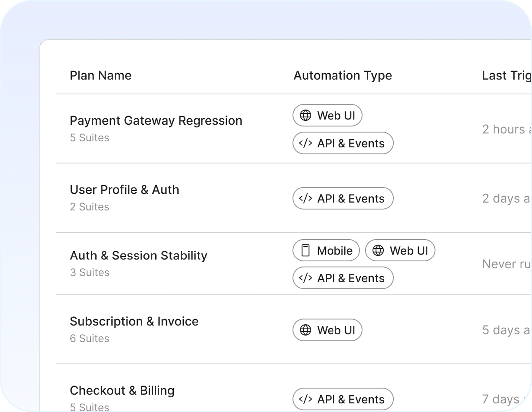The height and width of the screenshot is (412, 532).
Task: Open the Checkout & Billing plan
Action: pos(122,390)
